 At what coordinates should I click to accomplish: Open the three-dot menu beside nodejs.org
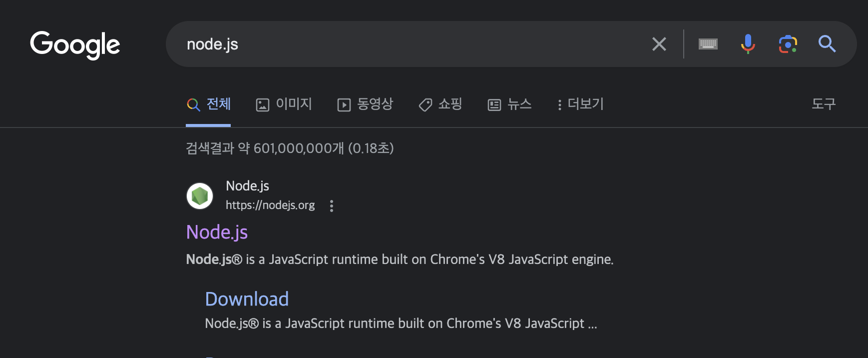(x=332, y=205)
